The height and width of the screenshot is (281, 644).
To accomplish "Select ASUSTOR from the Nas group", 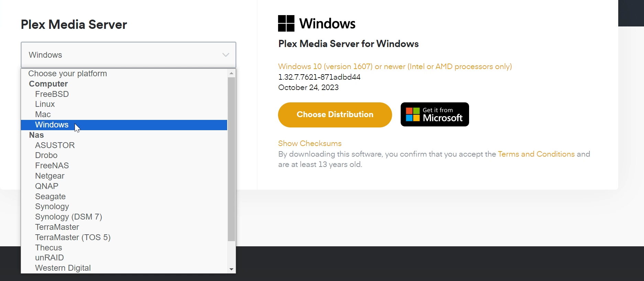I will (124, 145).
